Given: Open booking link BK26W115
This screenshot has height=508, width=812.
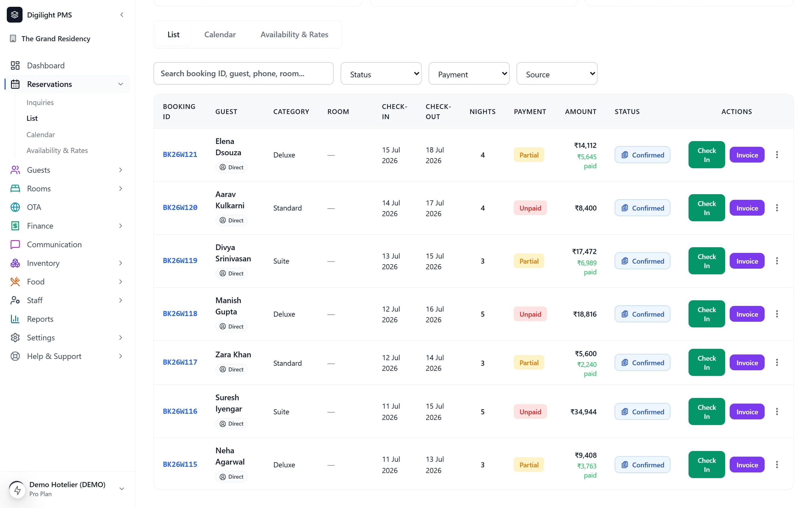Looking at the screenshot, I should click(x=180, y=465).
